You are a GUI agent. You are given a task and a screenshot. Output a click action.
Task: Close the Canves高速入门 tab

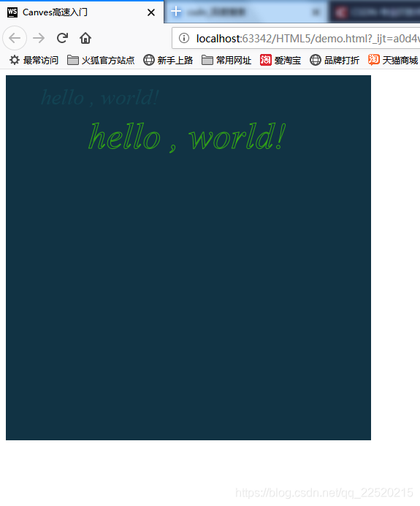tap(150, 12)
